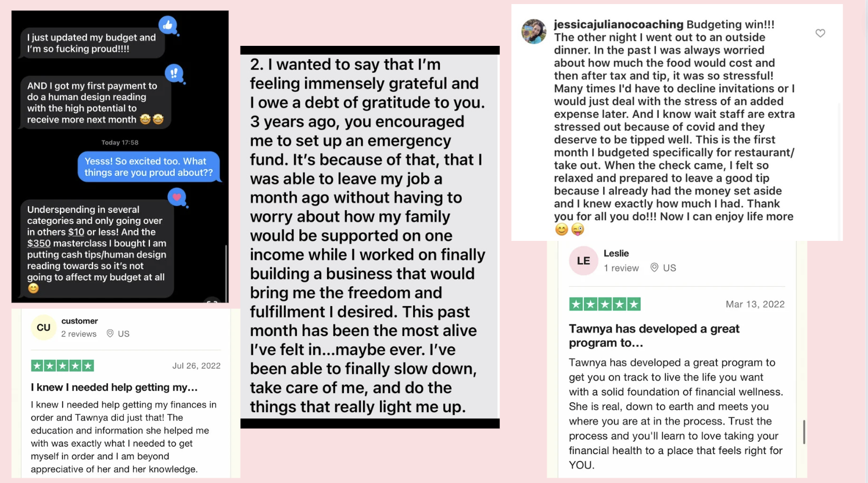Image resolution: width=868 pixels, height=483 pixels.
Task: Open the jessicajulianocoaching username link
Action: [618, 24]
